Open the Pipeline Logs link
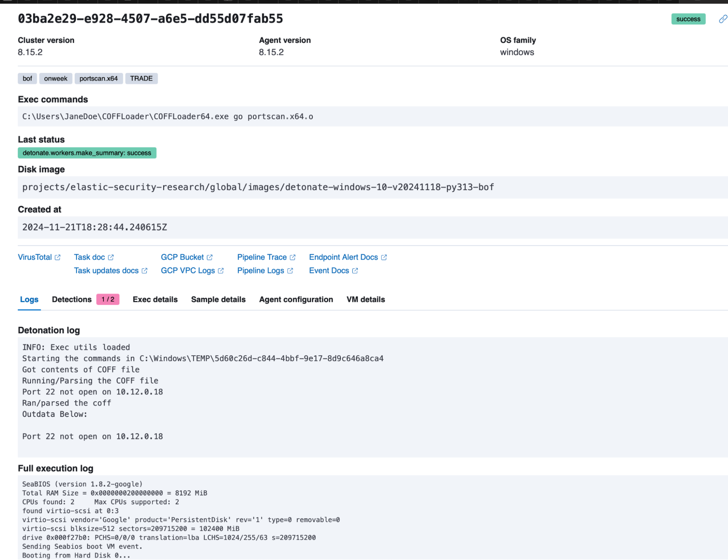This screenshot has height=560, width=728. (260, 271)
